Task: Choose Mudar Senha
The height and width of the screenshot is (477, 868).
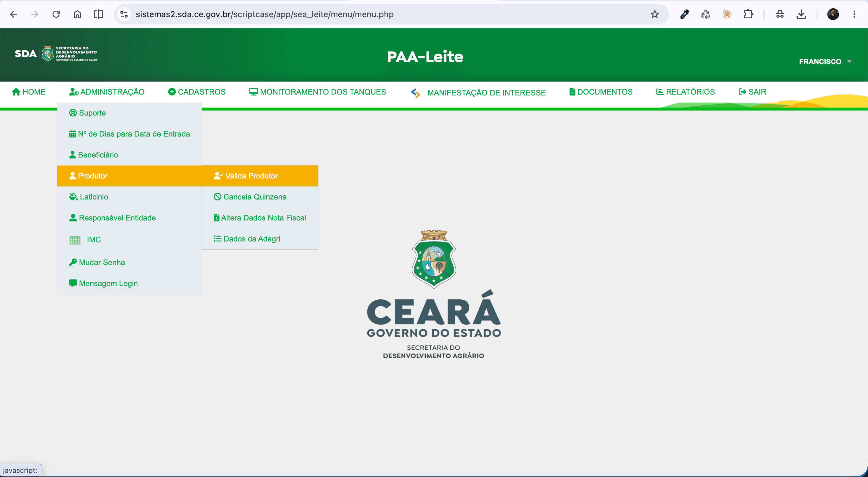Action: [129, 262]
